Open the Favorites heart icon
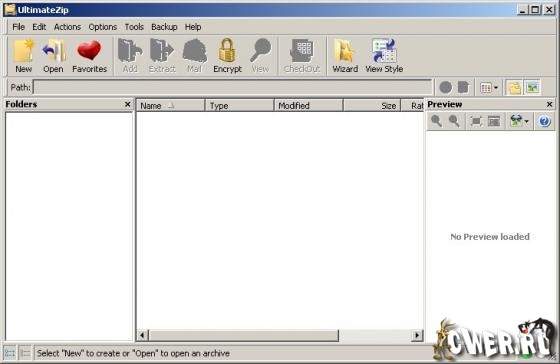This screenshot has height=364, width=560. [x=89, y=55]
